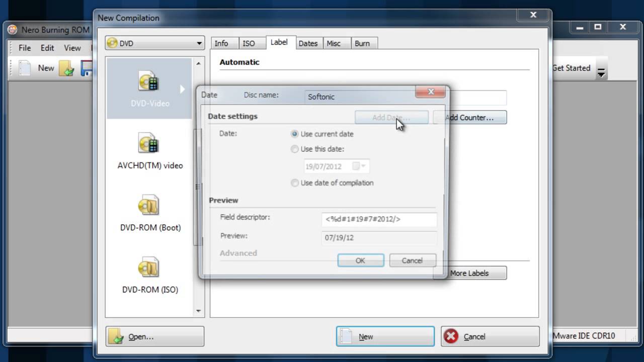The width and height of the screenshot is (644, 362).
Task: Select the DVD-ROM (ISO) compilation icon
Action: 149,267
